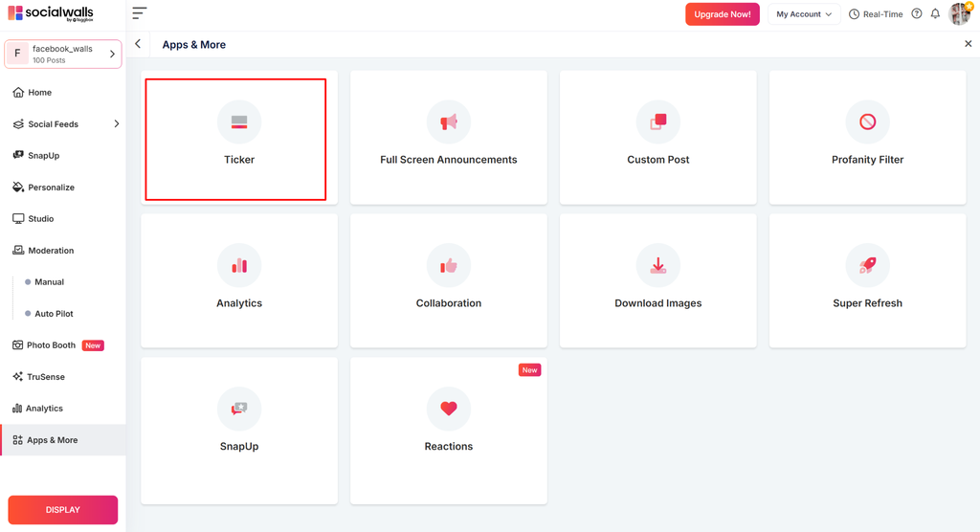Click the Real-Time label
The width and height of the screenshot is (980, 532).
pyautogui.click(x=882, y=14)
